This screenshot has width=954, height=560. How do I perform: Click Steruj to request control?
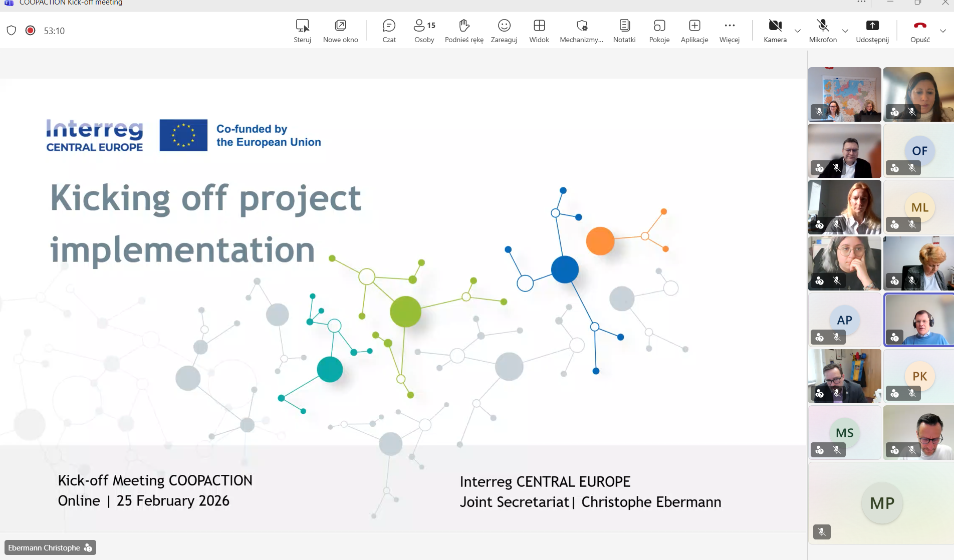[x=302, y=31]
